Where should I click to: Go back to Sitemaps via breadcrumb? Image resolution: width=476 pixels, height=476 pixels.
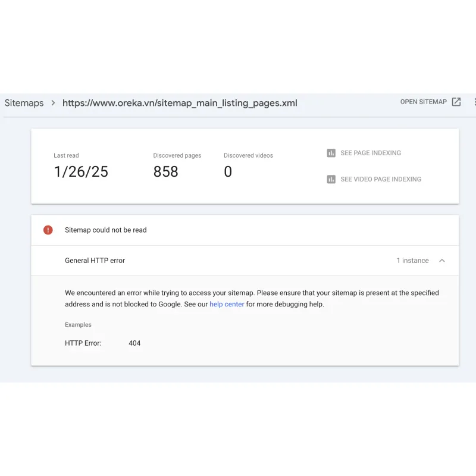(24, 103)
